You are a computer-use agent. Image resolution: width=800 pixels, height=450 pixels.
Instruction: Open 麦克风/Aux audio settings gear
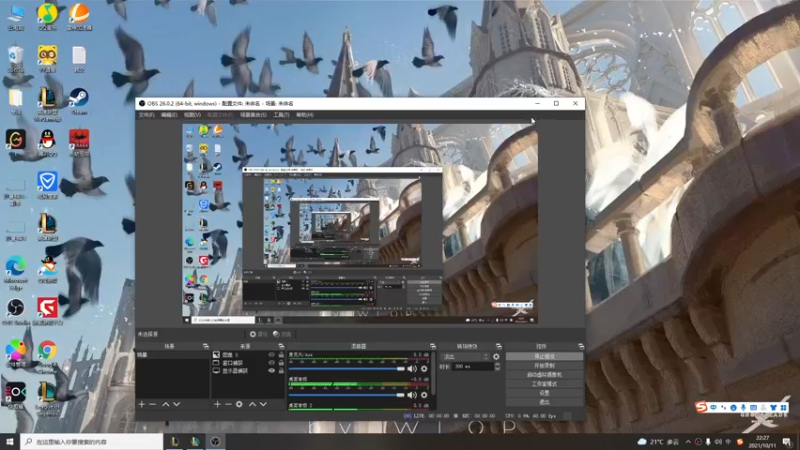point(424,369)
